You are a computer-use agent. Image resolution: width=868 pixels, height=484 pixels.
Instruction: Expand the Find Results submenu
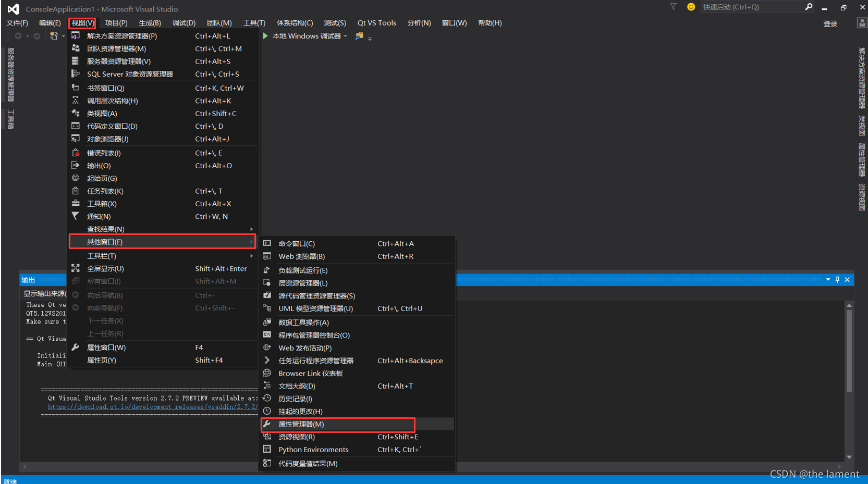pos(251,229)
